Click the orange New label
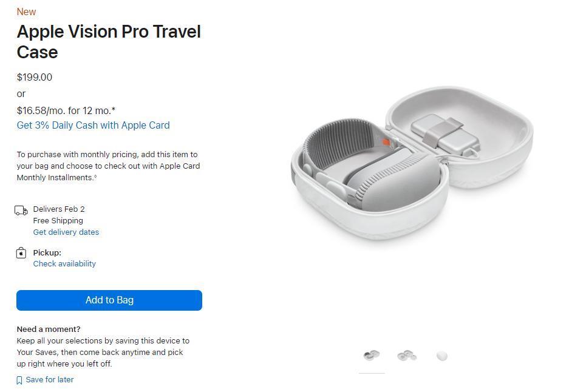Viewport: 569px width, 392px height. [x=26, y=12]
